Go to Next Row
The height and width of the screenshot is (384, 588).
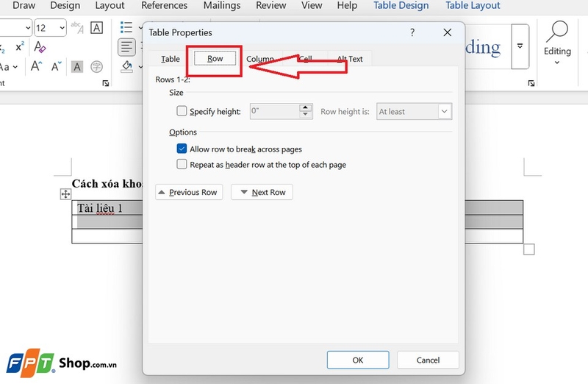262,192
